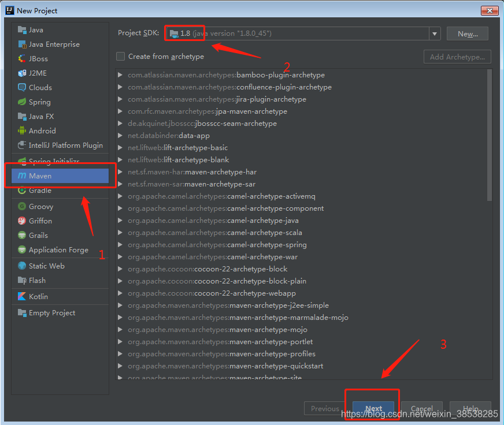
Task: Click the Kotlin icon
Action: pyautogui.click(x=22, y=296)
